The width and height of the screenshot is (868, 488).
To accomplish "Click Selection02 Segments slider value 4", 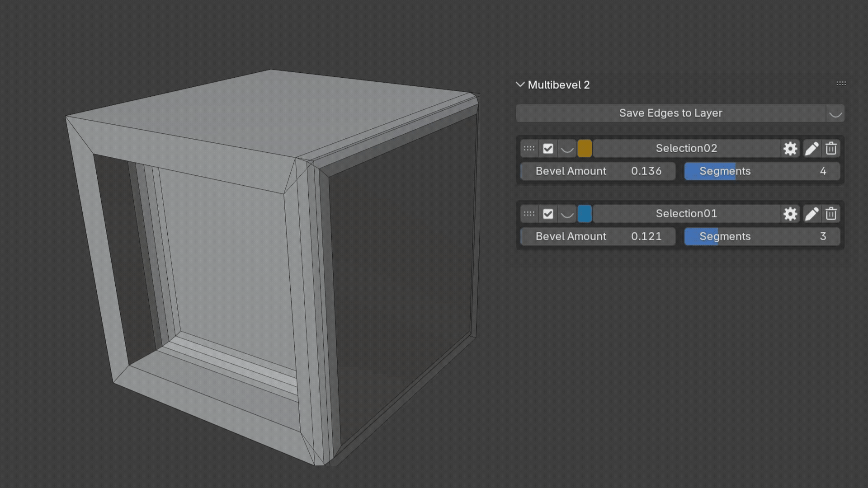I will point(762,171).
